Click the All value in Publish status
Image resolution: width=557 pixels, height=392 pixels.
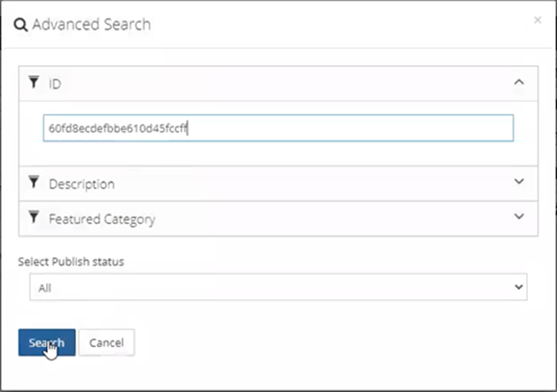(43, 287)
